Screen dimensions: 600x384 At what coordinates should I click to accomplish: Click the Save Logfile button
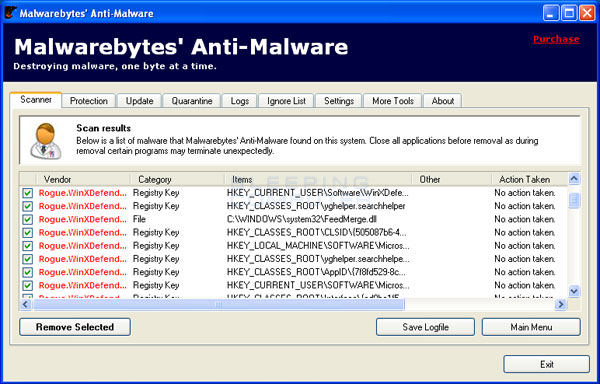tap(426, 327)
